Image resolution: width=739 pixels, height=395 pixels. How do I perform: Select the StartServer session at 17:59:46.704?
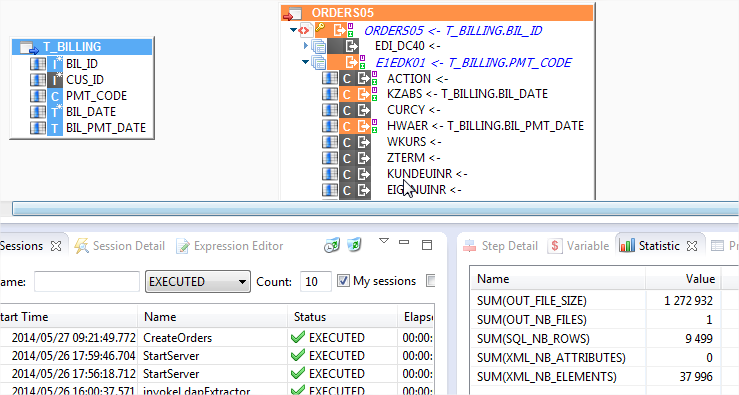coord(217,355)
